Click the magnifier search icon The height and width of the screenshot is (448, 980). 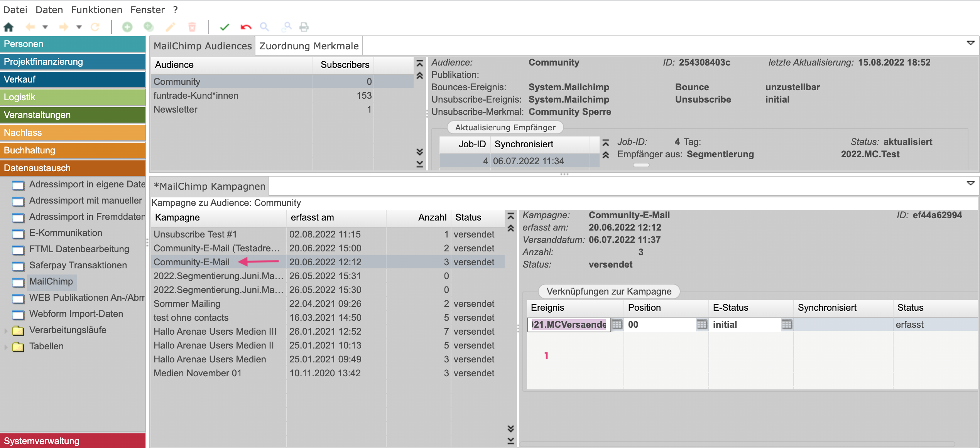click(264, 27)
